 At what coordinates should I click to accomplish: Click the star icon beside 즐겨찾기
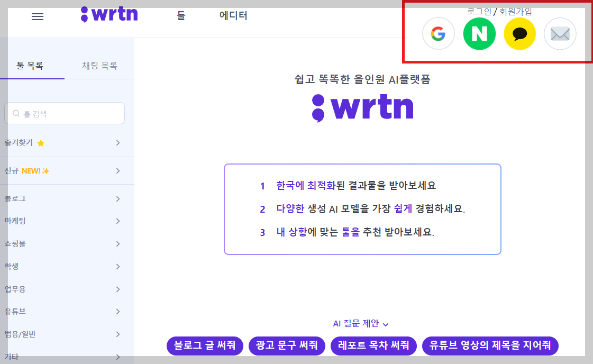[x=41, y=142]
